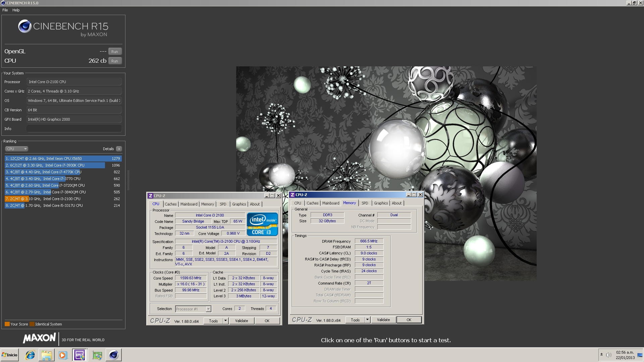
Task: Open the Processor #1 selection dropdown
Action: pos(193,309)
